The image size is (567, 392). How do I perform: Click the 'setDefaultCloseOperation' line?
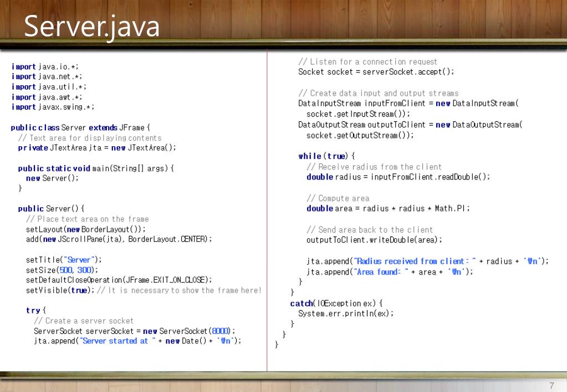tap(119, 280)
